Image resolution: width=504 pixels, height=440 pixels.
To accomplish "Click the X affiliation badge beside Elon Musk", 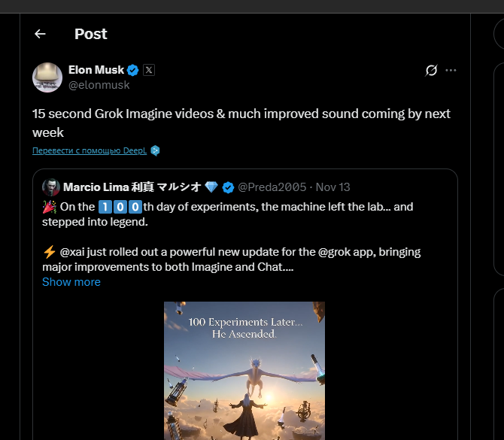I will pyautogui.click(x=149, y=70).
